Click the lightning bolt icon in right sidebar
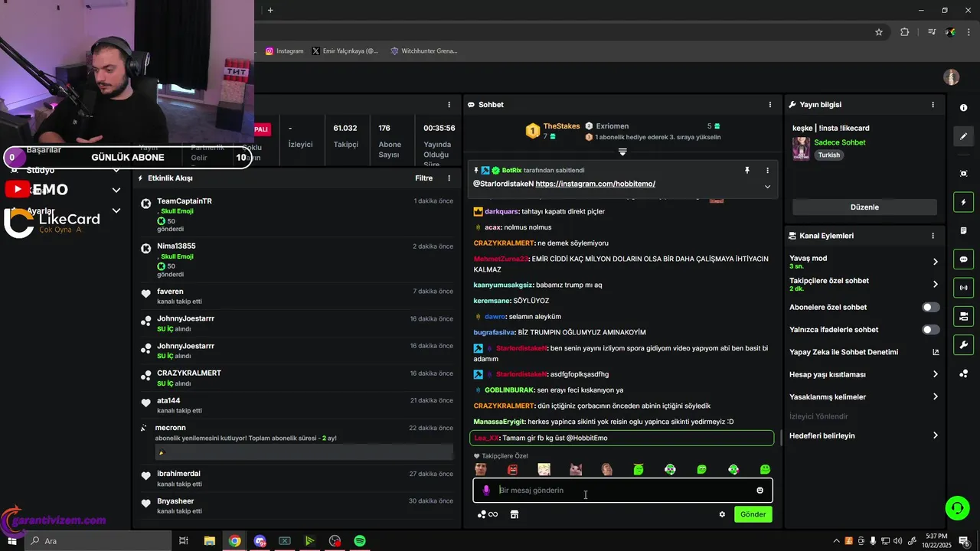 (963, 202)
